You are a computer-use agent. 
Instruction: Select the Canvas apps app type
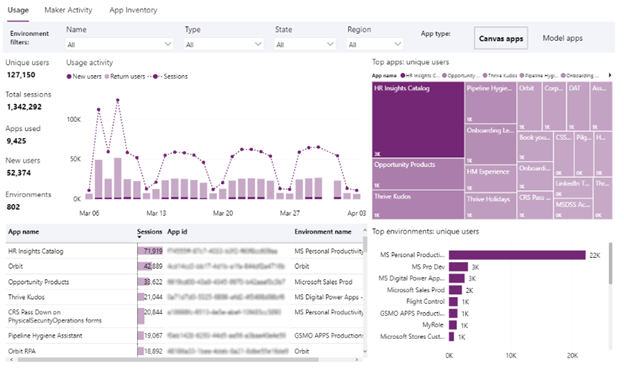pos(501,39)
